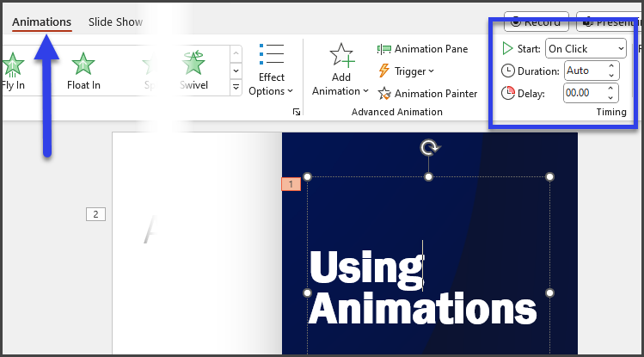
Task: Choose the Swivel animation effect
Action: tap(193, 71)
